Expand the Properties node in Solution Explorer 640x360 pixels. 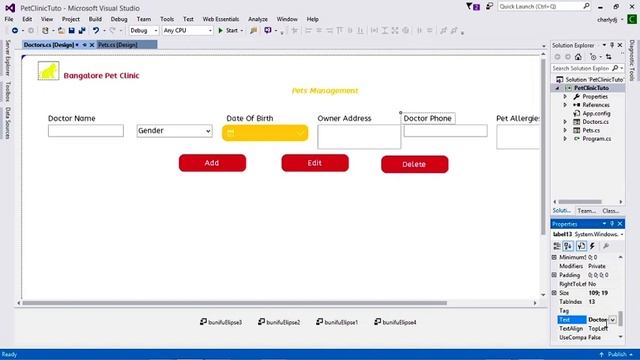point(565,97)
